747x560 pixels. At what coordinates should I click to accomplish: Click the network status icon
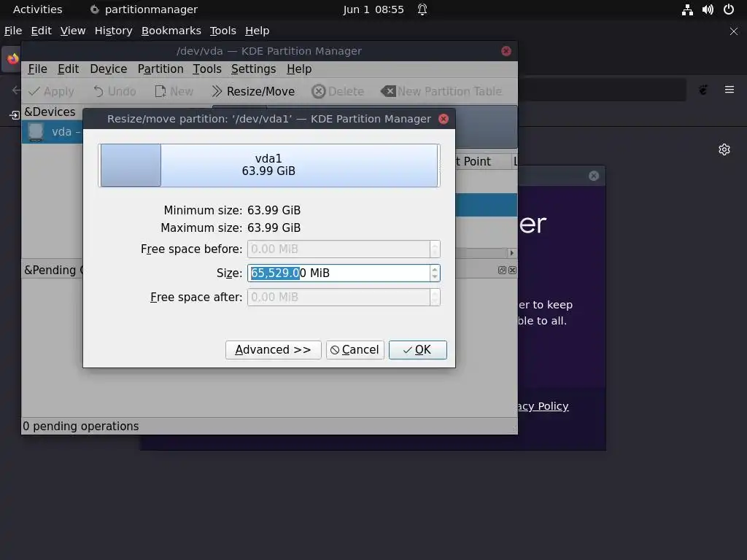pos(687,9)
